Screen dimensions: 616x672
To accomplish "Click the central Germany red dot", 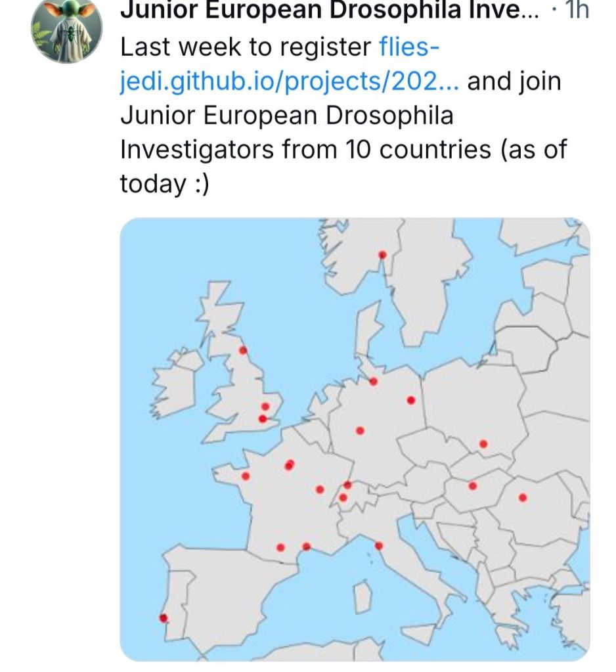I will tap(360, 431).
